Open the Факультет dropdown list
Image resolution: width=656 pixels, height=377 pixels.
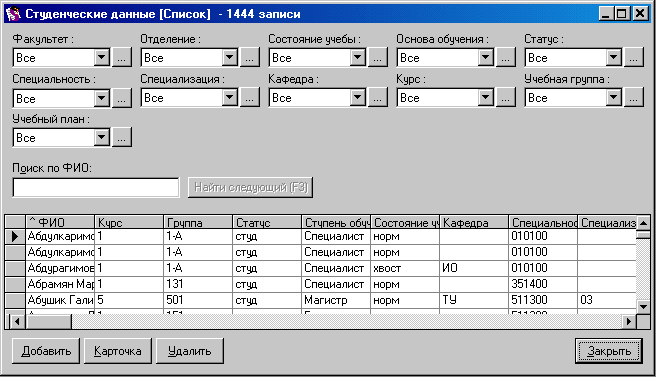[102, 57]
